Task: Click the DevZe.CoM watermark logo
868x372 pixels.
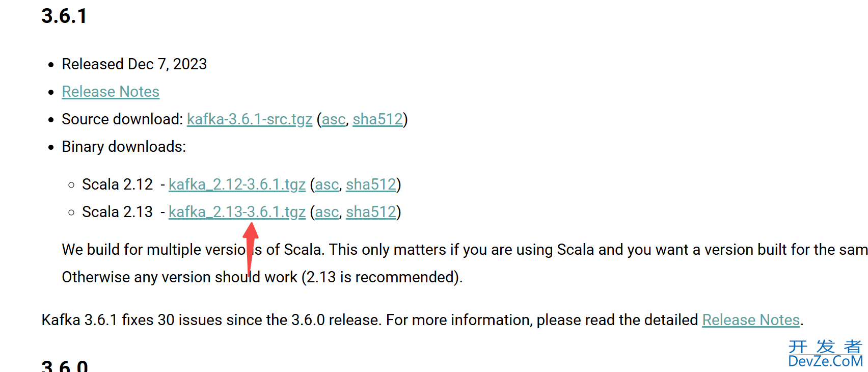Action: [825, 354]
